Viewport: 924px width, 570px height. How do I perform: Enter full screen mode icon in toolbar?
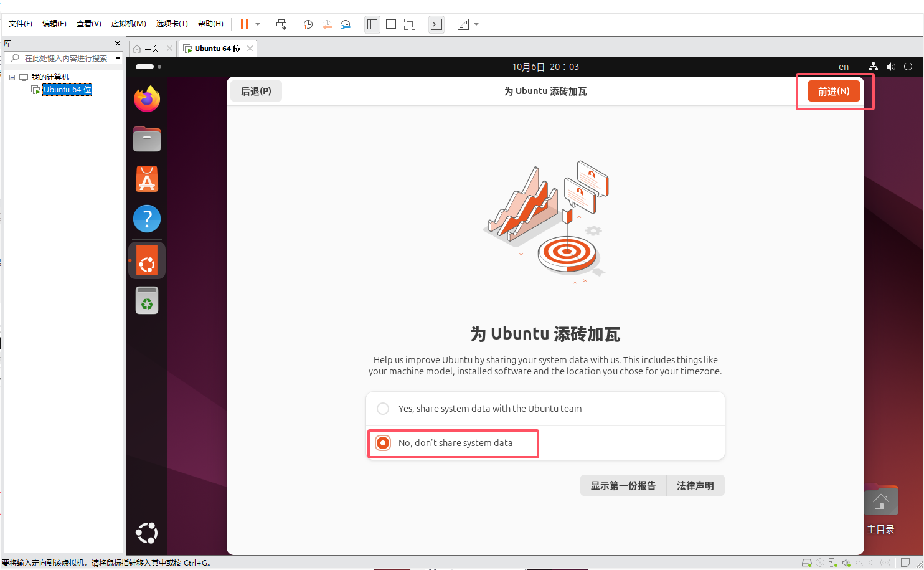click(x=410, y=24)
